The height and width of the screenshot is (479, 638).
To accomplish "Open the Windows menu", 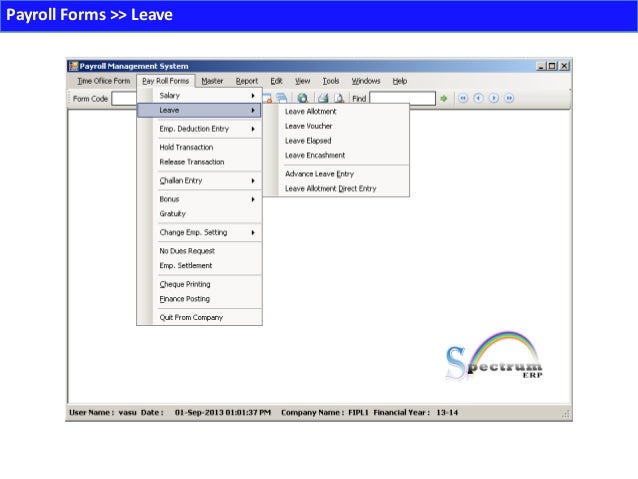I will pos(366,81).
